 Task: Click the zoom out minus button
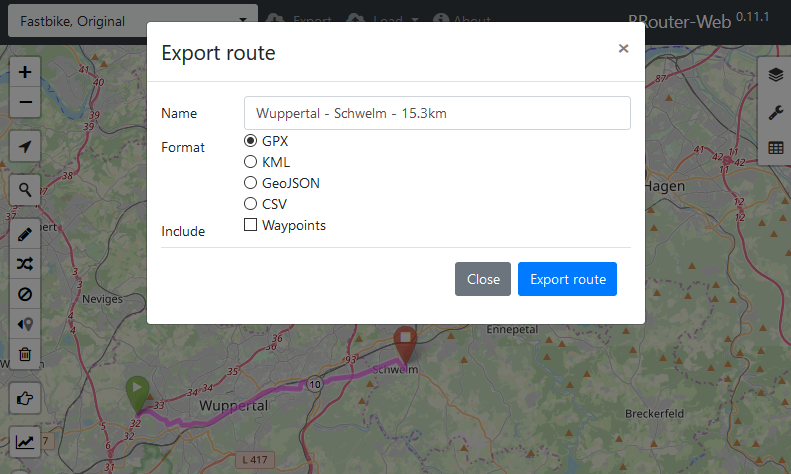coord(25,101)
